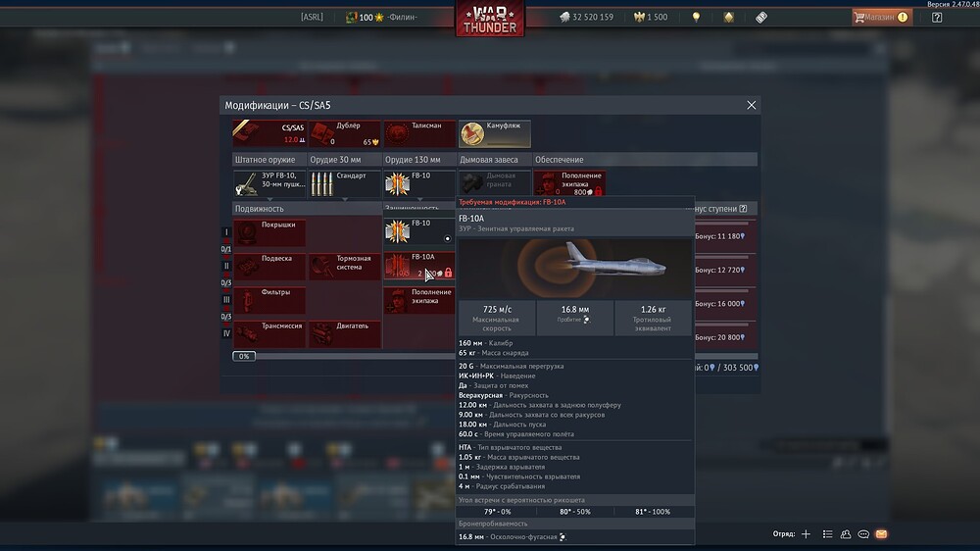Select the Талисман item

[419, 133]
